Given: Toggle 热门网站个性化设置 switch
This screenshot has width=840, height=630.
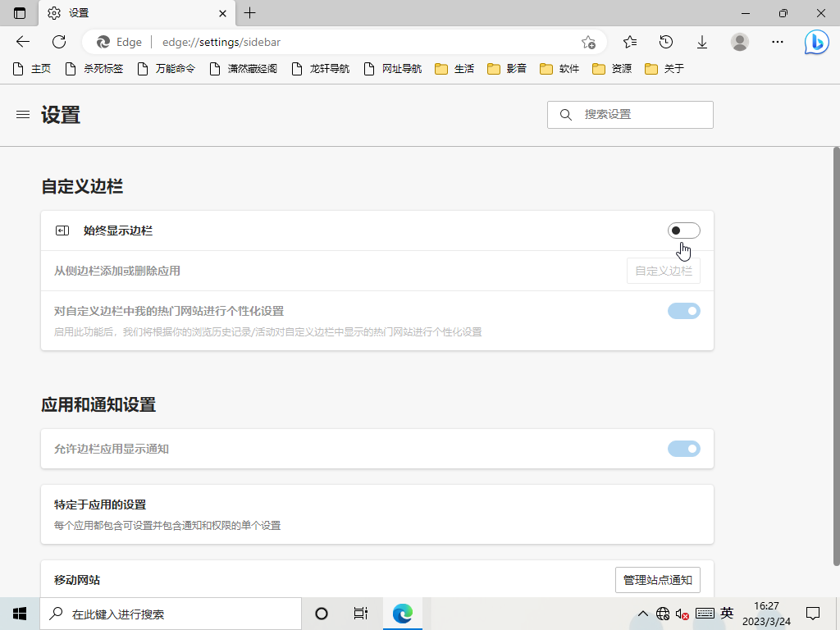Looking at the screenshot, I should click(x=683, y=311).
